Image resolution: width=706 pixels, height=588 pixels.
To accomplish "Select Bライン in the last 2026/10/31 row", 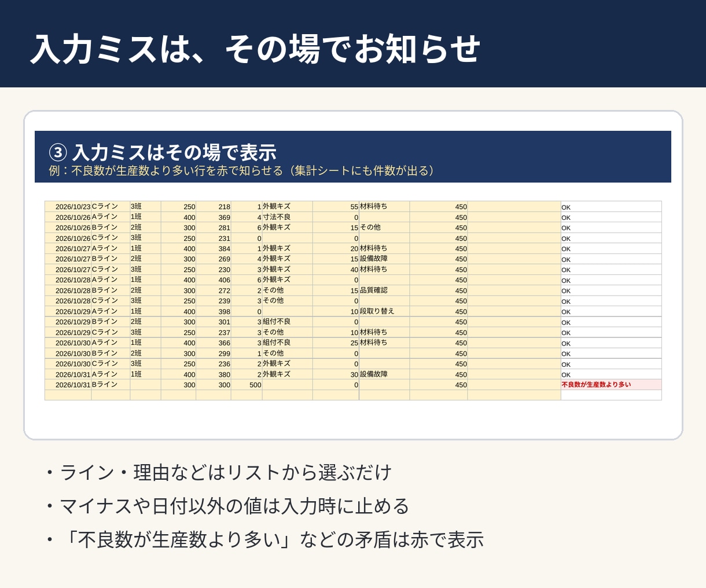I will tap(111, 384).
